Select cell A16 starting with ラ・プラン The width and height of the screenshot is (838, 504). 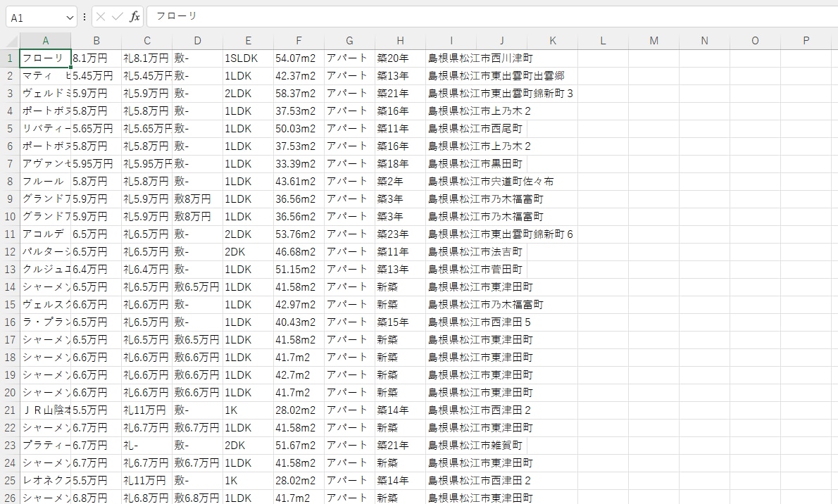pyautogui.click(x=46, y=322)
